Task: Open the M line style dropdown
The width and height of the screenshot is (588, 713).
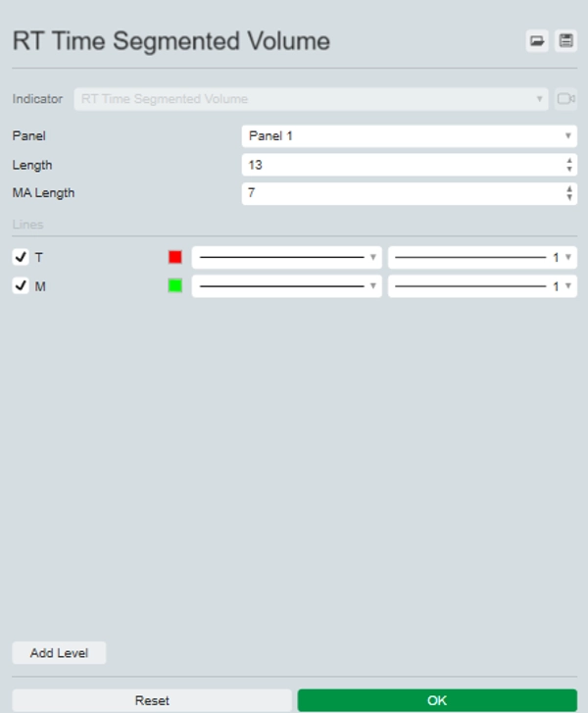Action: point(287,286)
